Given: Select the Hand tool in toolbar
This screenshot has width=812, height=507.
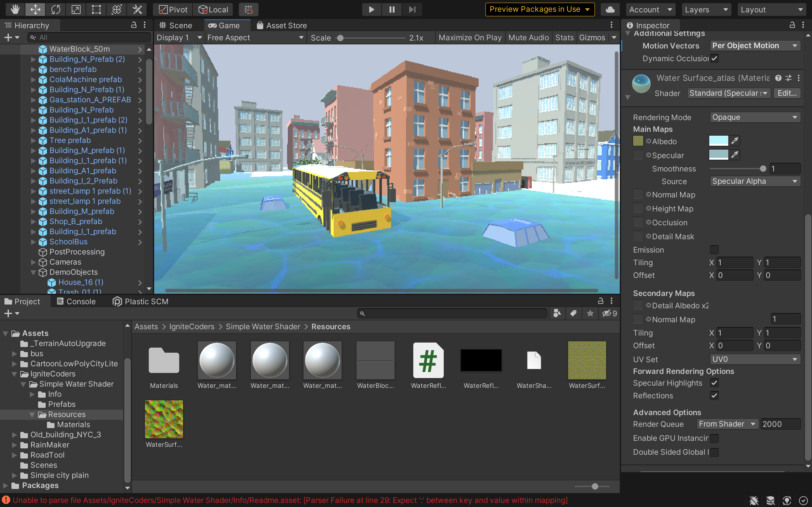Looking at the screenshot, I should [15, 10].
